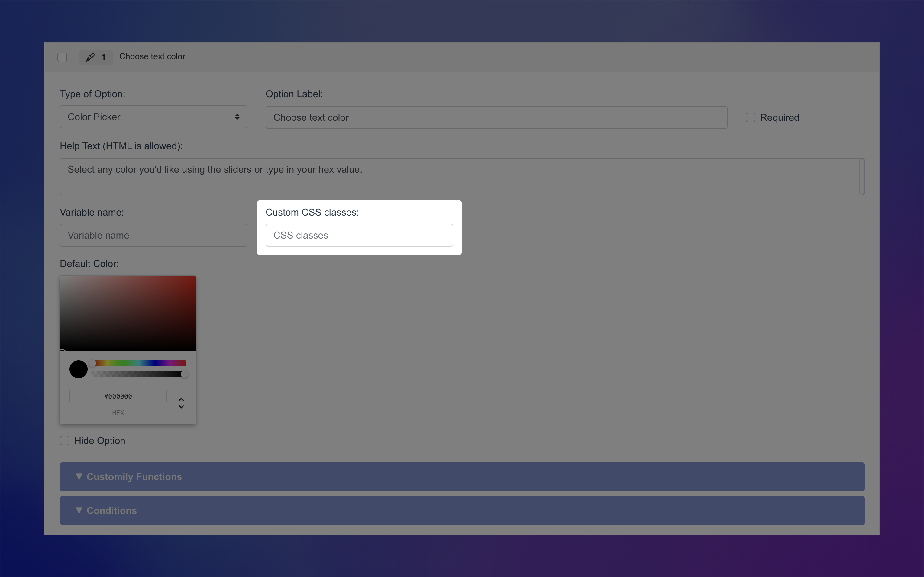
Task: Click the Conditions triangle arrow
Action: pos(79,510)
